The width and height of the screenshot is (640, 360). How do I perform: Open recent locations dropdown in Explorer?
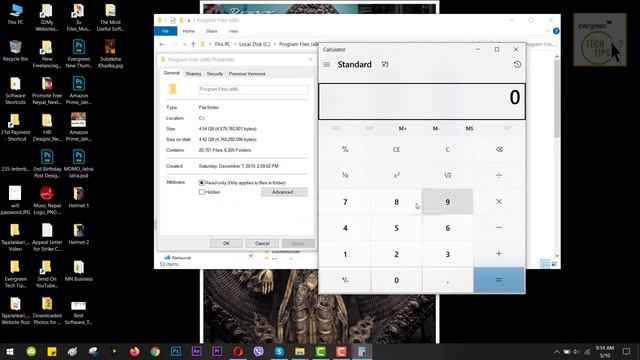click(184, 44)
